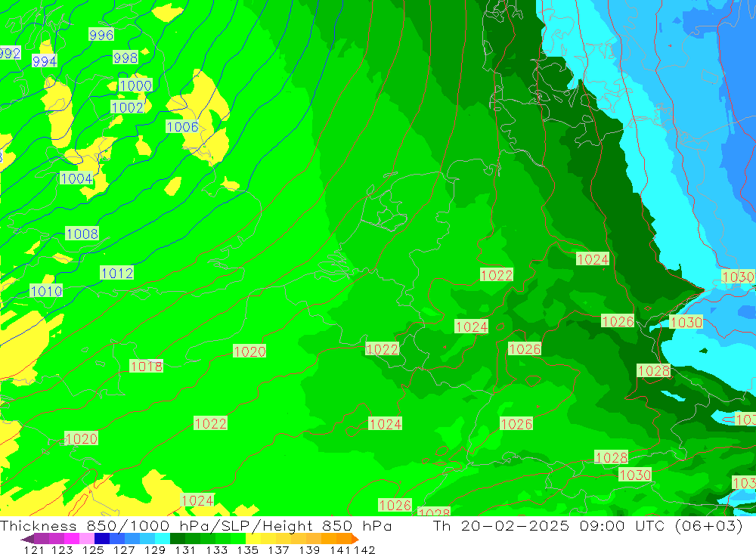
Task: Click the light pink legend swatch
Action: point(87,539)
